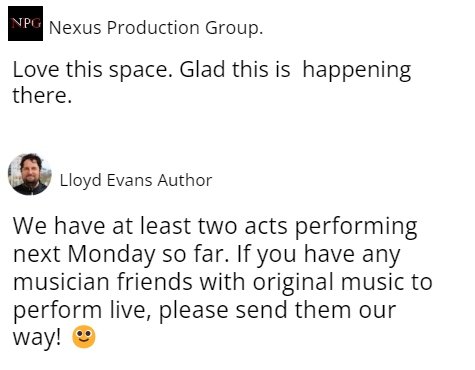Click the word 'Monday' in the reply
Image resolution: width=475 pixels, height=370 pixels.
tap(111, 254)
